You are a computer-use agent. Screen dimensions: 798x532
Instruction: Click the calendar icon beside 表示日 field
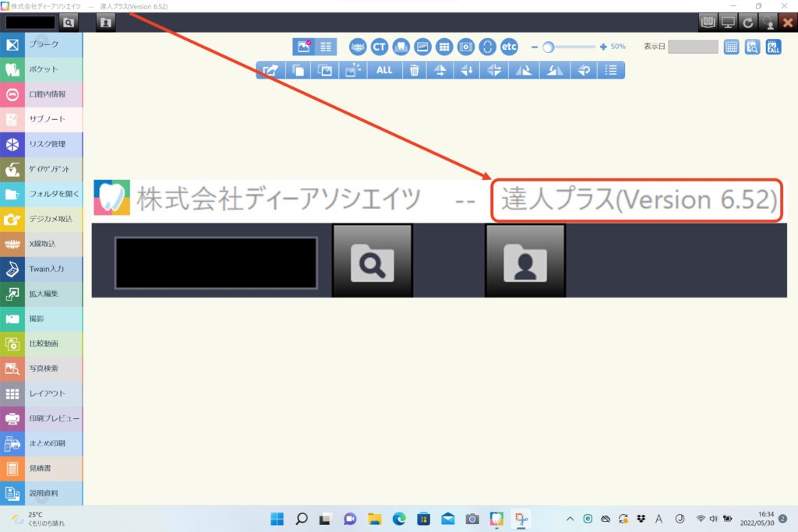click(731, 47)
